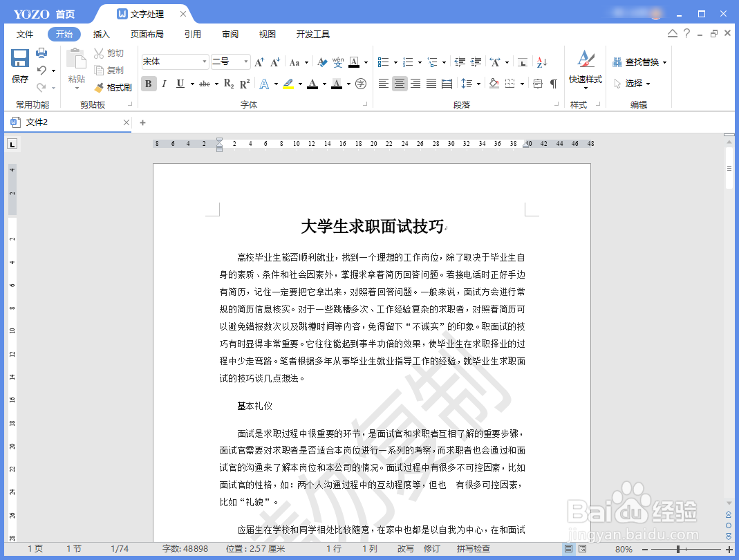Open the borders dropdown arrow
This screenshot has width=739, height=560.
point(522,84)
